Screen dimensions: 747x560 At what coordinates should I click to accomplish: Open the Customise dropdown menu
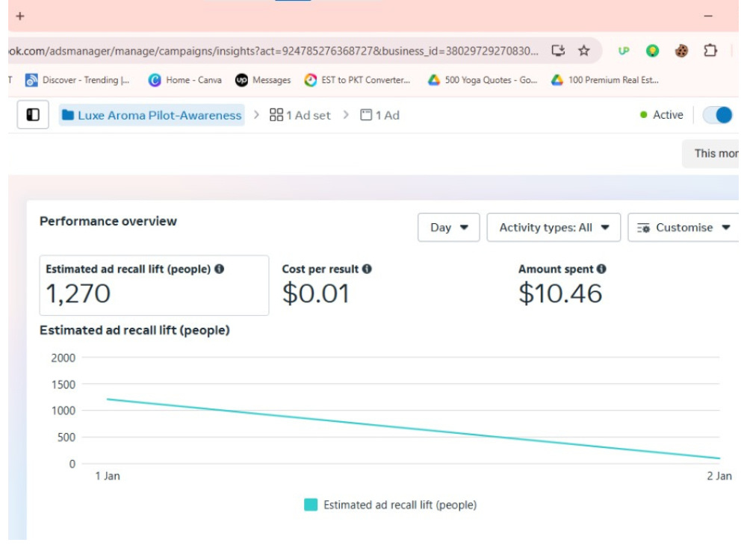684,228
